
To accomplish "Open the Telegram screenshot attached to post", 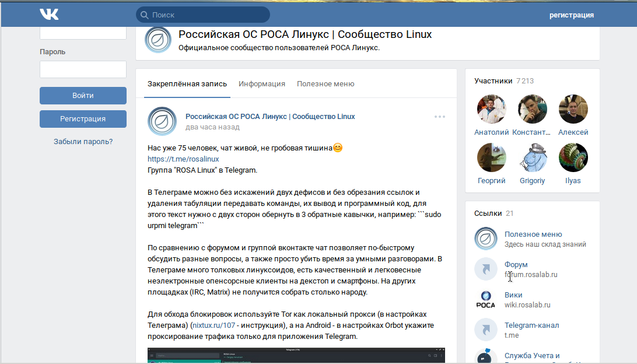I will pyautogui.click(x=296, y=355).
